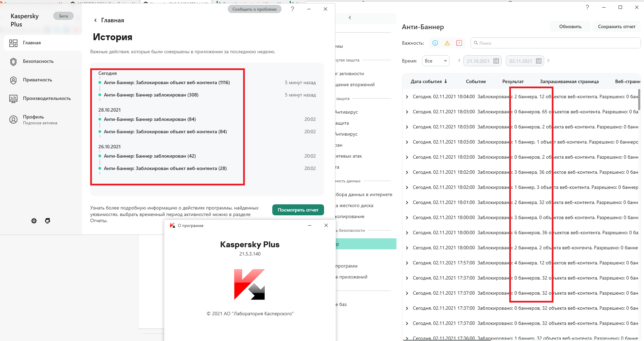This screenshot has height=341, width=644.
Task: Open the support headset icon
Action: click(x=48, y=221)
